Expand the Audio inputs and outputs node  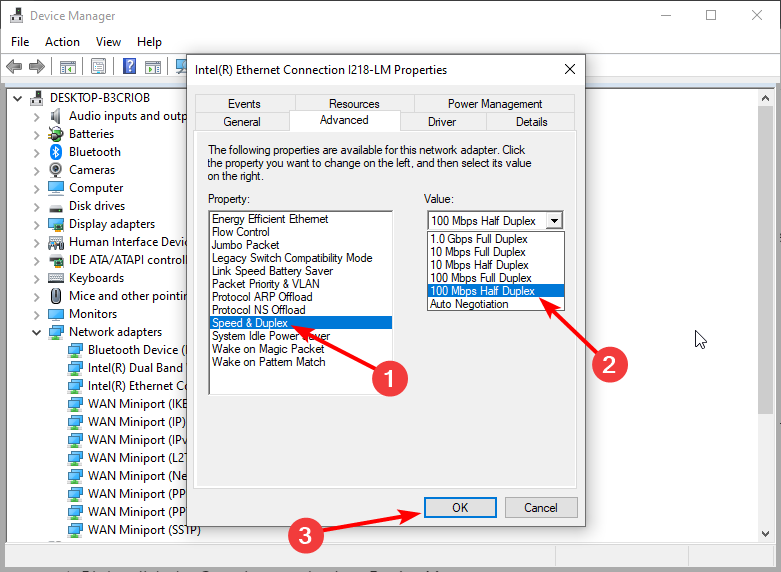[36, 117]
